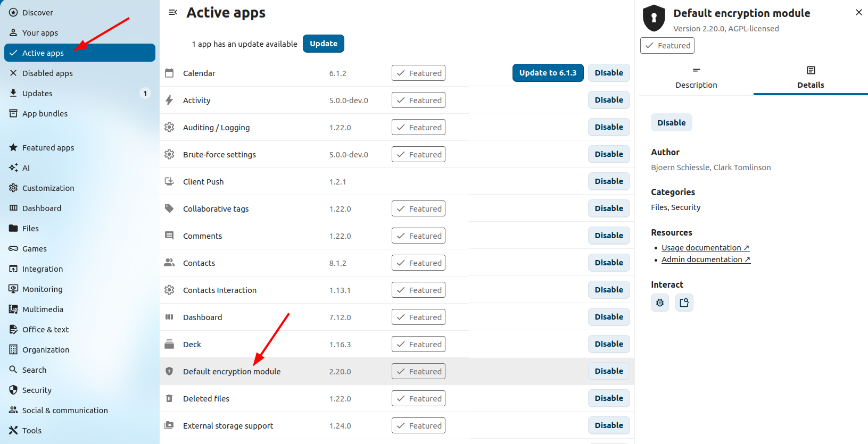Disable the Client Push app

609,181
